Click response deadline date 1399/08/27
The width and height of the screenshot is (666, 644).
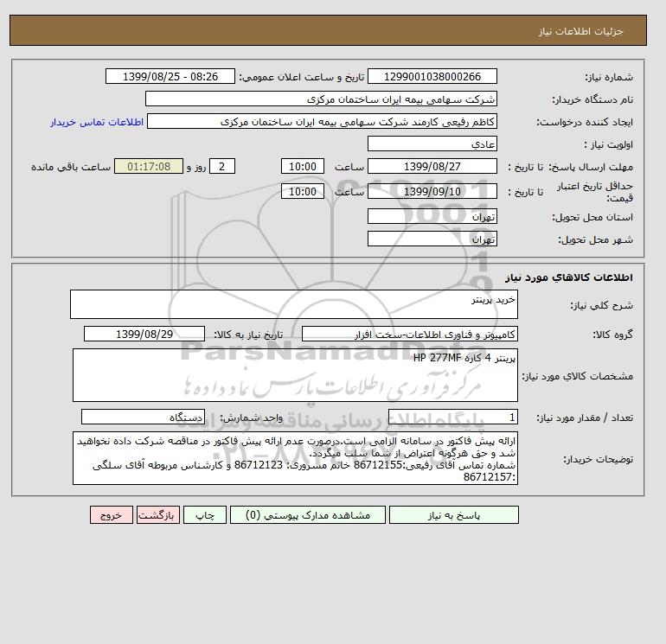pyautogui.click(x=432, y=167)
